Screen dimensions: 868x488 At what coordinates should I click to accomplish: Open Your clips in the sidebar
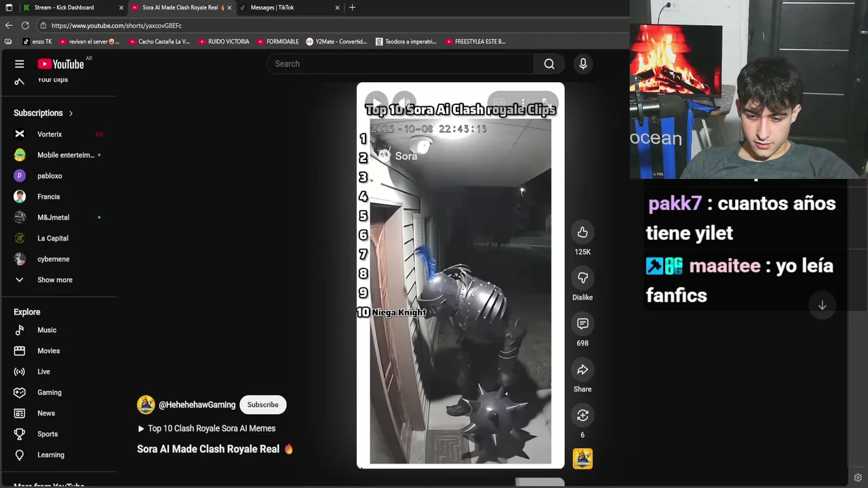point(52,80)
